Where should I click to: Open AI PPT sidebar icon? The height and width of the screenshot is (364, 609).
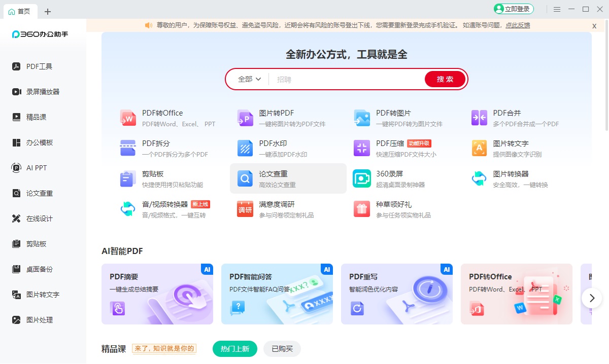(x=16, y=168)
